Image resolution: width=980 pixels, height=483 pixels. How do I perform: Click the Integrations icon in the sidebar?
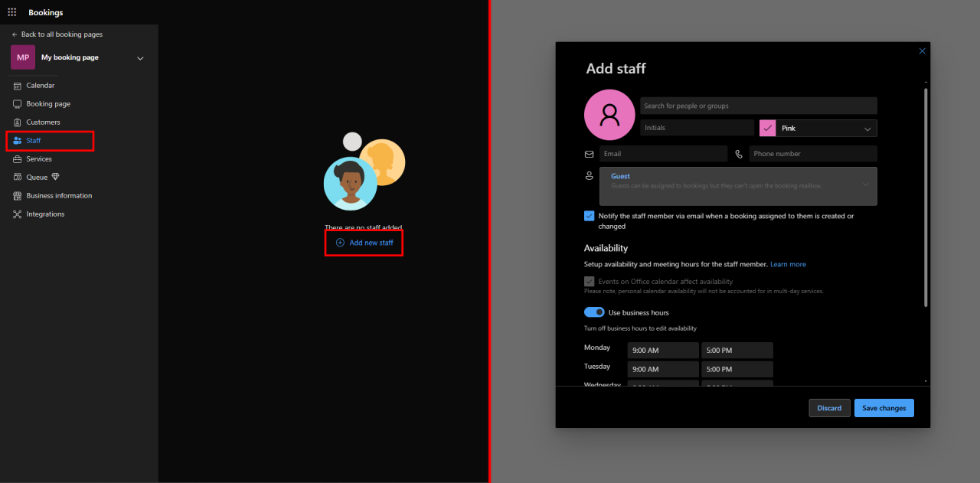[18, 214]
